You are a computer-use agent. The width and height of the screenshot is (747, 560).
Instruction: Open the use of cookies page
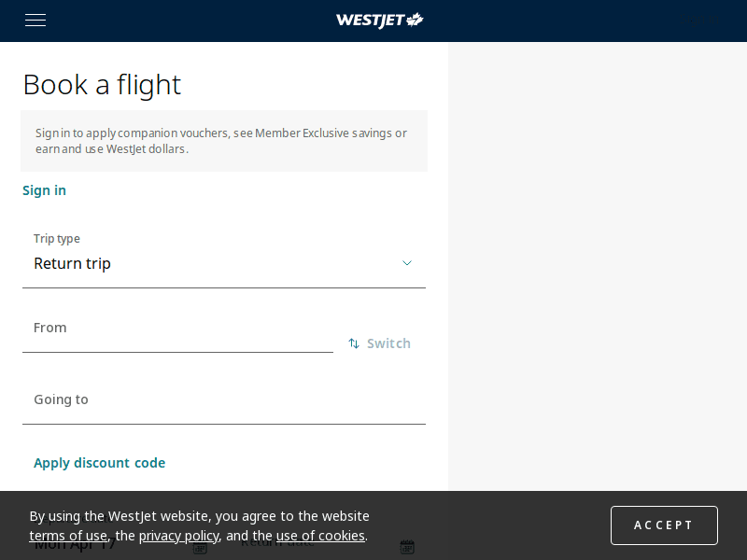click(x=320, y=535)
